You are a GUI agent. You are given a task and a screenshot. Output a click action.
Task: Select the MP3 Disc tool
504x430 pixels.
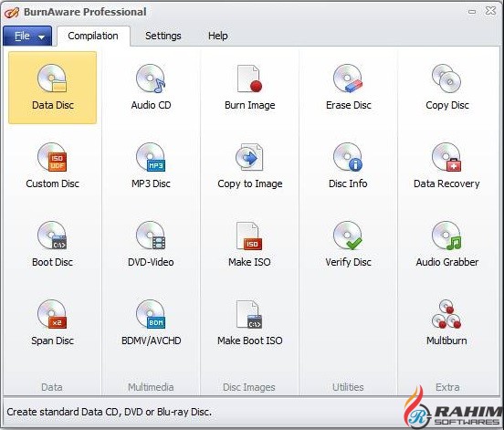151,166
